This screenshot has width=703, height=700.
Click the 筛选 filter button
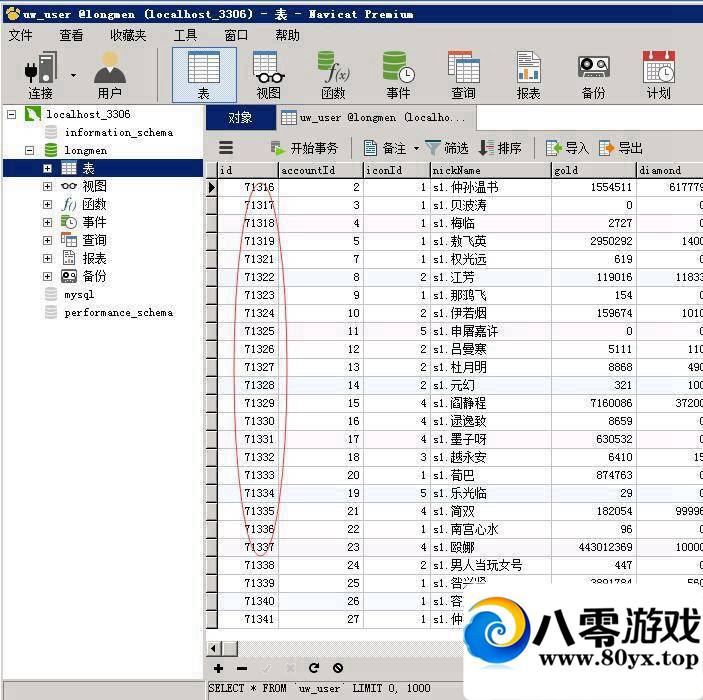click(446, 148)
